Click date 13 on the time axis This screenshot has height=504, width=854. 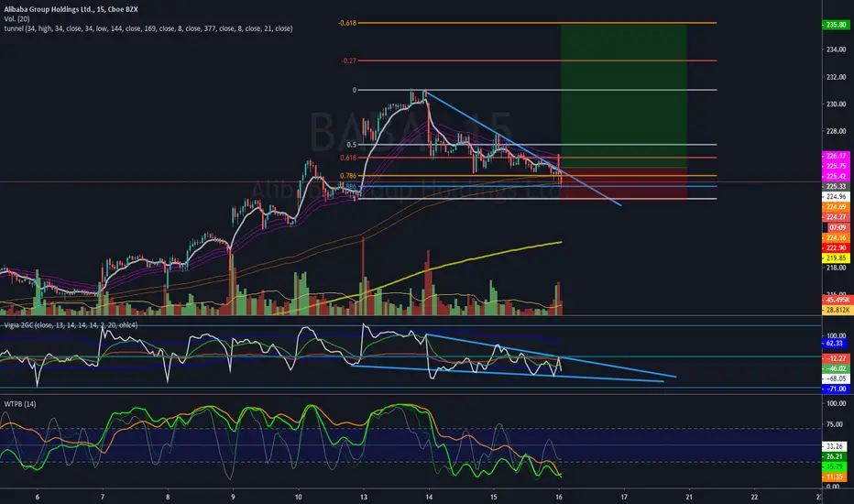point(363,497)
